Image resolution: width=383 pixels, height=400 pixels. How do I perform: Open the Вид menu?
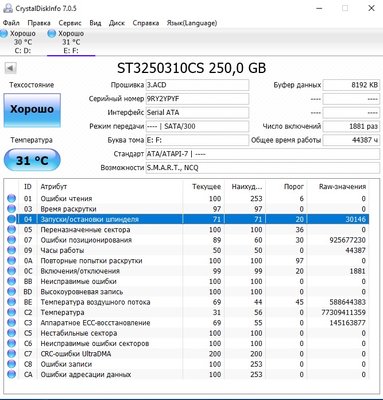coord(95,23)
